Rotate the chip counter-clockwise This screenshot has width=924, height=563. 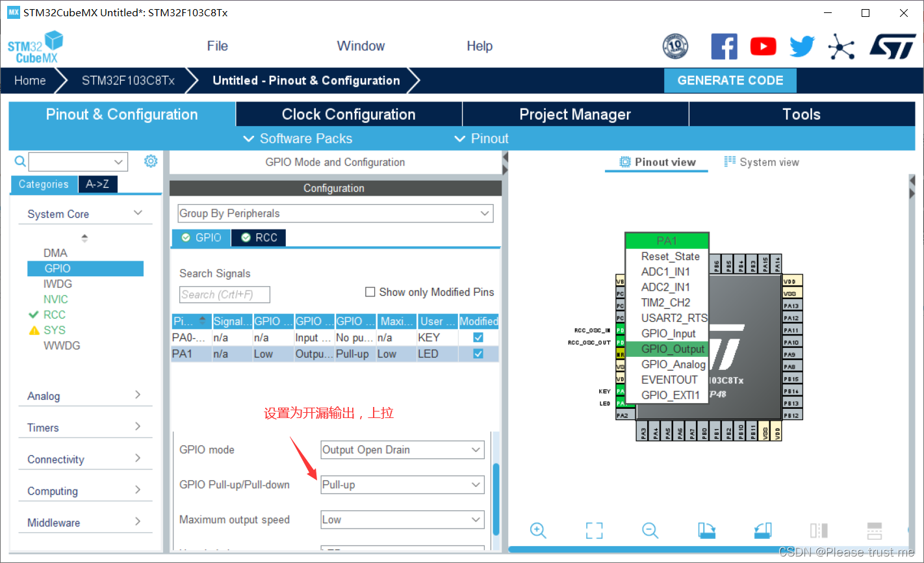[x=763, y=530]
